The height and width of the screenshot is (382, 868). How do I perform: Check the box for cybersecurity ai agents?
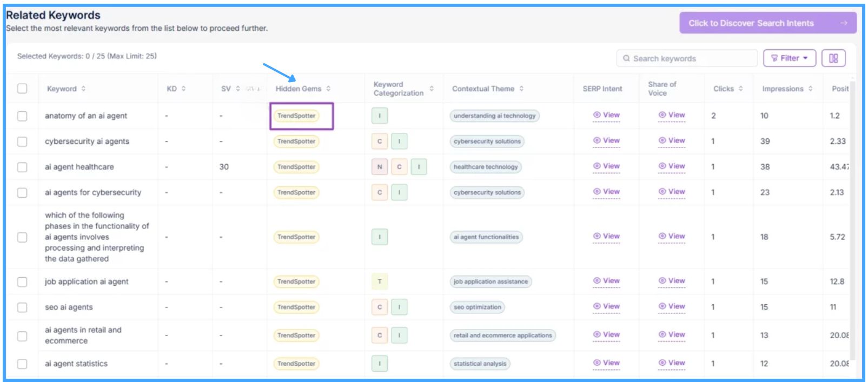pyautogui.click(x=22, y=142)
